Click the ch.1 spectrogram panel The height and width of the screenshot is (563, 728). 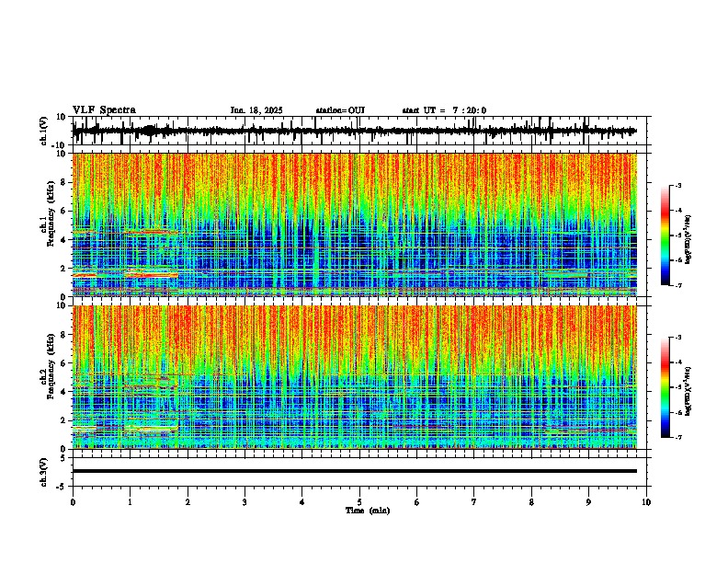pyautogui.click(x=355, y=224)
